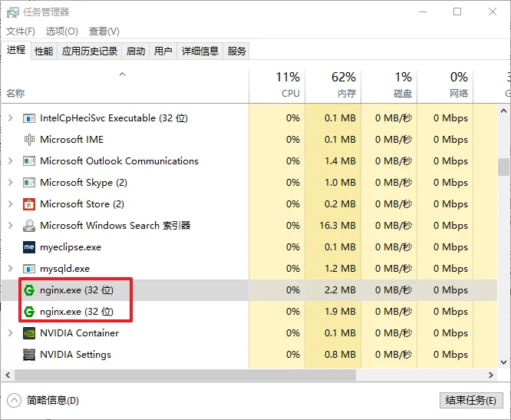Expand the Microsoft Outlook Communications group
This screenshot has width=511, height=420.
[10, 161]
